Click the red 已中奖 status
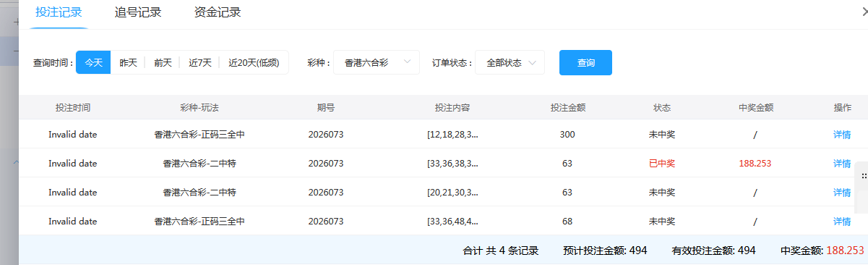This screenshot has height=265, width=868. pos(662,163)
